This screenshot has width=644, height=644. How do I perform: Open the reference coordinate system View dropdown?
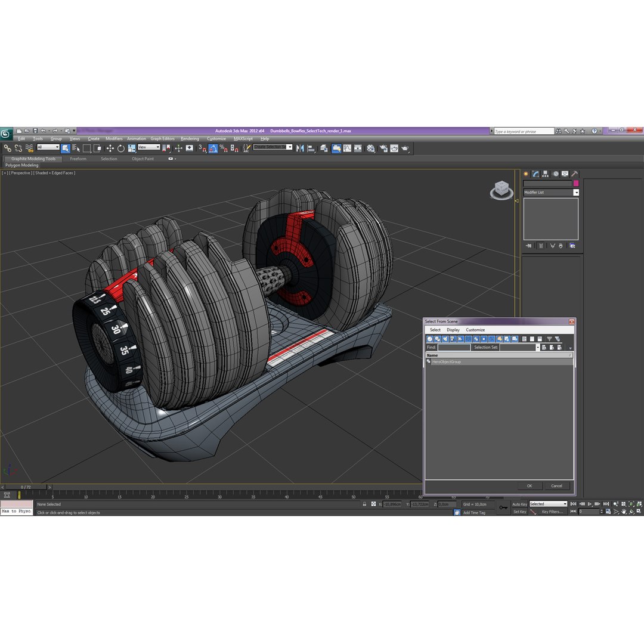click(x=148, y=147)
